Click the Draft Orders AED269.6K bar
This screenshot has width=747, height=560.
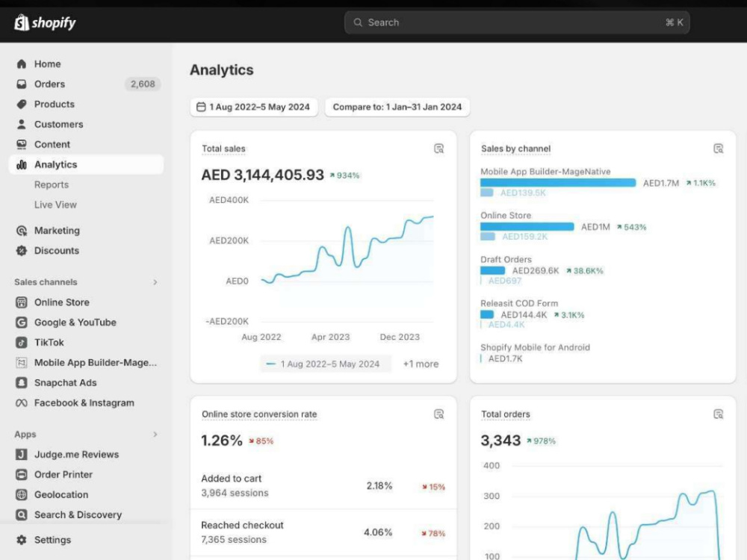[x=492, y=270]
